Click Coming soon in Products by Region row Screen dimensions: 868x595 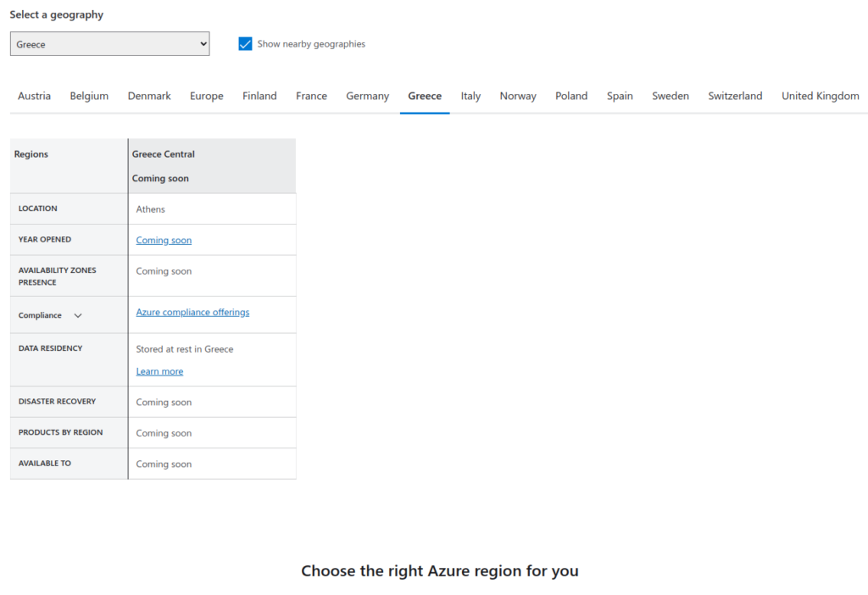click(164, 433)
